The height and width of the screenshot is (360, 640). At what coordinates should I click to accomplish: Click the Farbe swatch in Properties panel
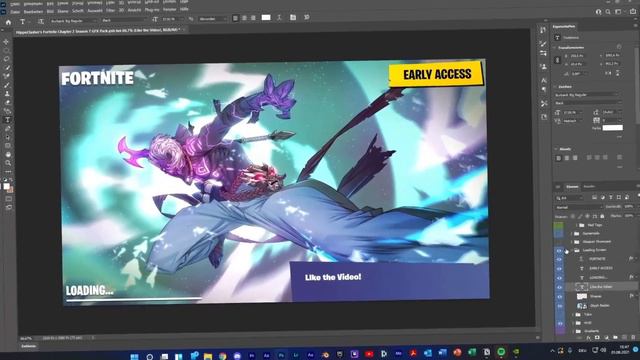pyautogui.click(x=613, y=128)
